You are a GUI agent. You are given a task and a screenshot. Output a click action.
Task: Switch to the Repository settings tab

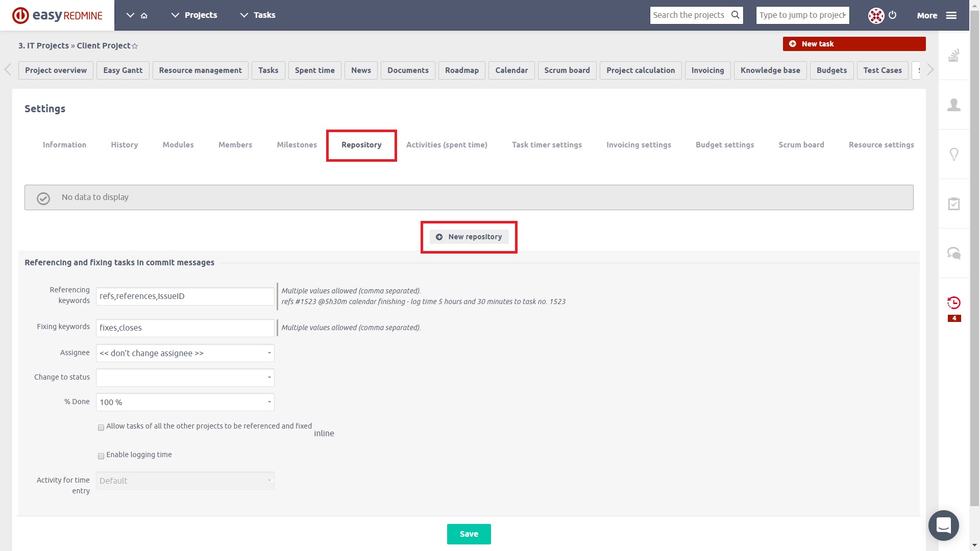361,145
